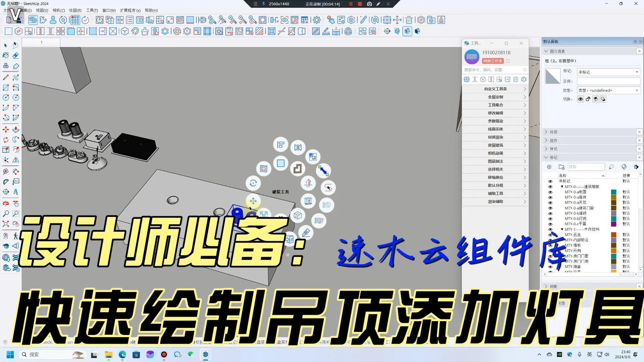This screenshot has width=644, height=362.
Task: Toggle visibility of the MTY-五金 tag
Action: pyautogui.click(x=550, y=235)
